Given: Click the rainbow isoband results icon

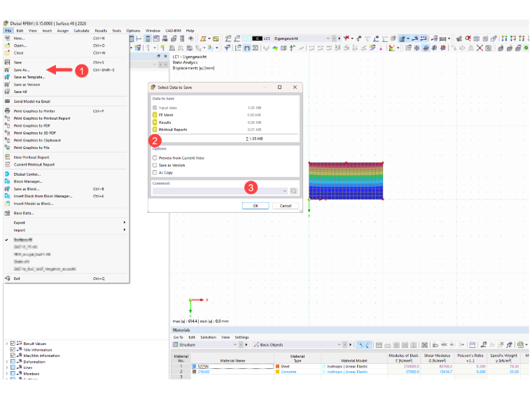Looking at the screenshot, I should tap(275, 48).
